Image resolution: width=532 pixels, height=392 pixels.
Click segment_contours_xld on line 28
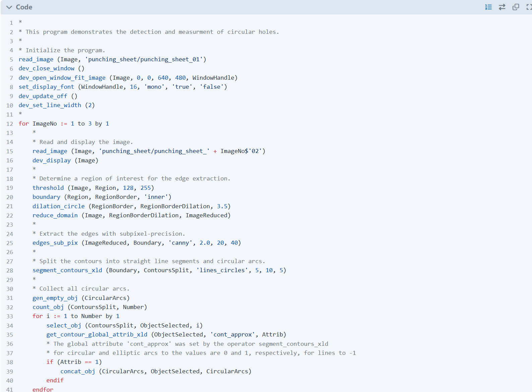tap(67, 270)
